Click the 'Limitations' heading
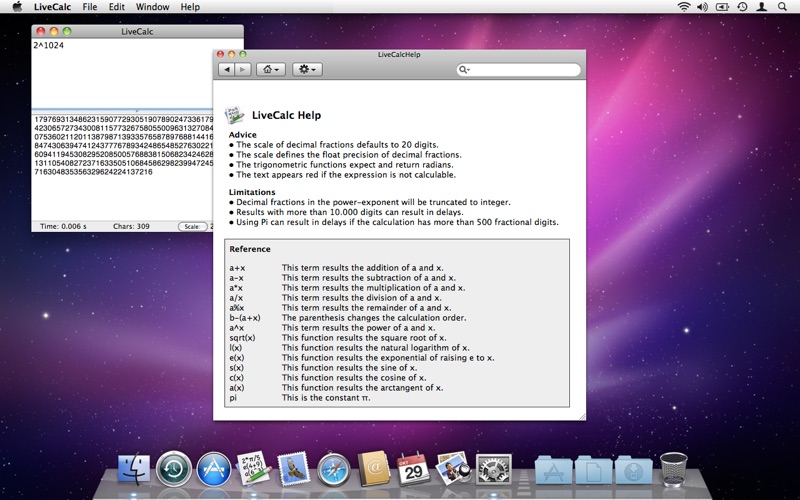800x500 pixels. [x=252, y=192]
